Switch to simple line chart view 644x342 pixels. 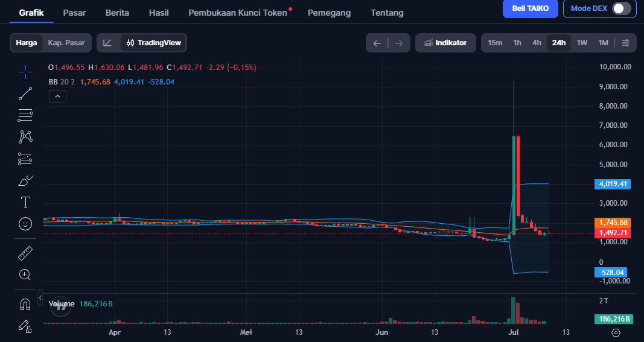(x=107, y=43)
